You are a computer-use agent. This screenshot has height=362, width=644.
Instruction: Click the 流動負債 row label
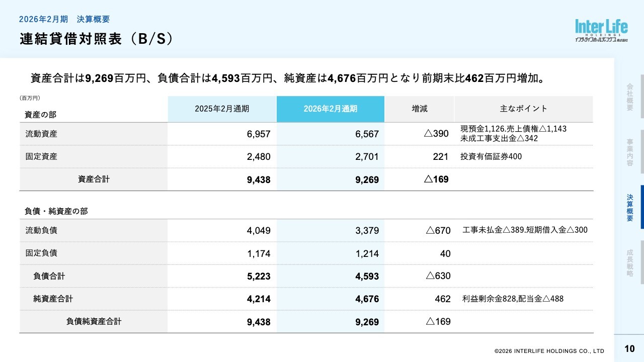[x=41, y=230]
